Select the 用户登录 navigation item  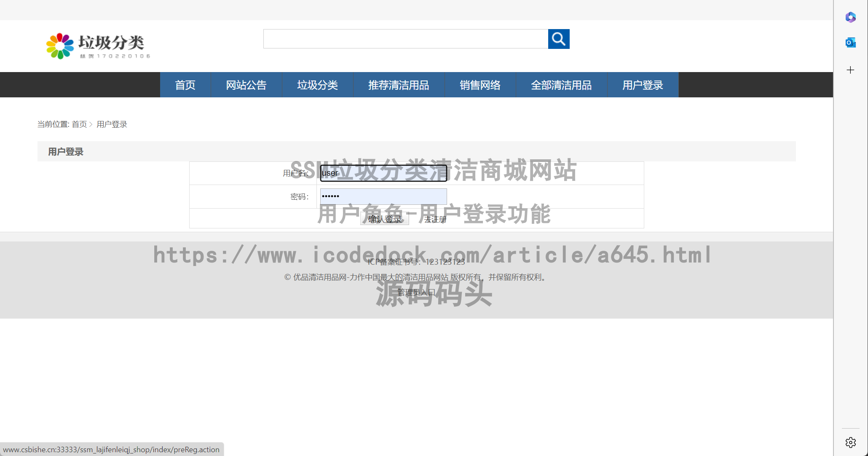pyautogui.click(x=642, y=85)
